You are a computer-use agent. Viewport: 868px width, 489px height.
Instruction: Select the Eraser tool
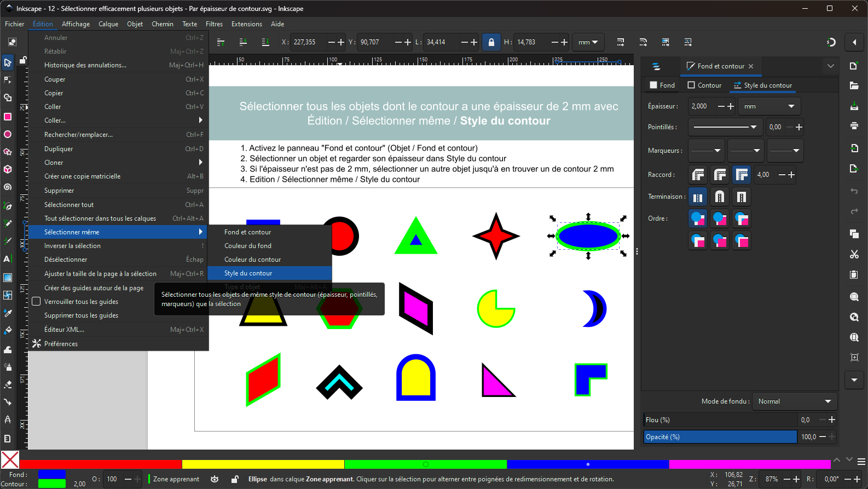pos(8,384)
